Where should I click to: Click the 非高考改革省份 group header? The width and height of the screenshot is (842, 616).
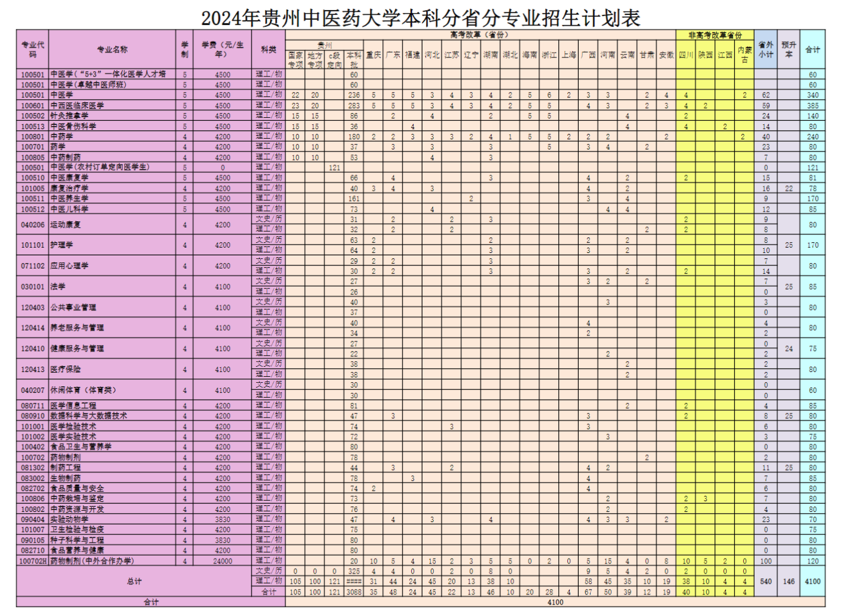click(715, 35)
